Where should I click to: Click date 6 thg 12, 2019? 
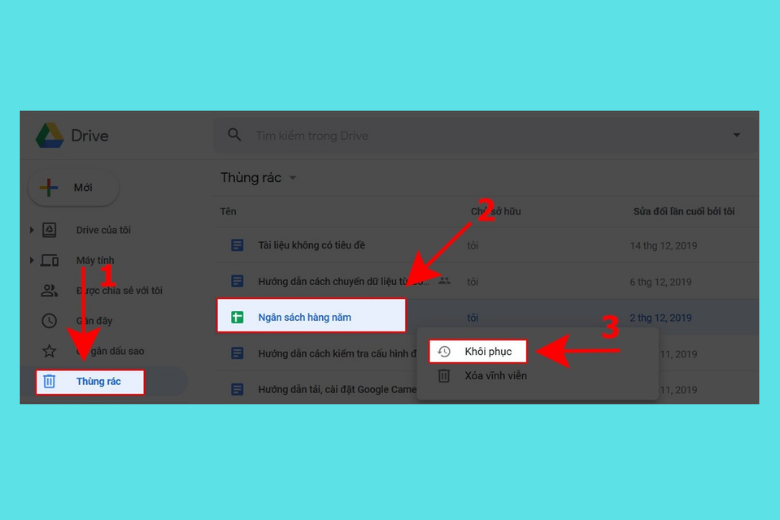[661, 282]
